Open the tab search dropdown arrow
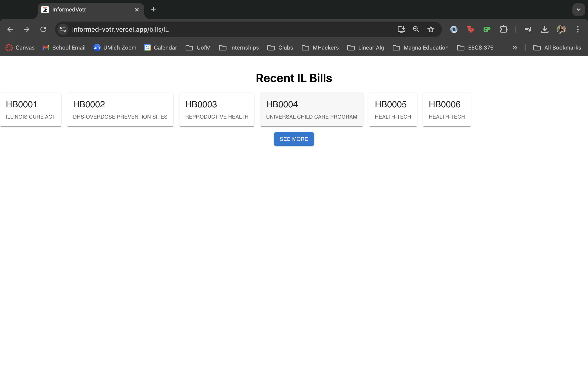This screenshot has width=588, height=367. (579, 10)
